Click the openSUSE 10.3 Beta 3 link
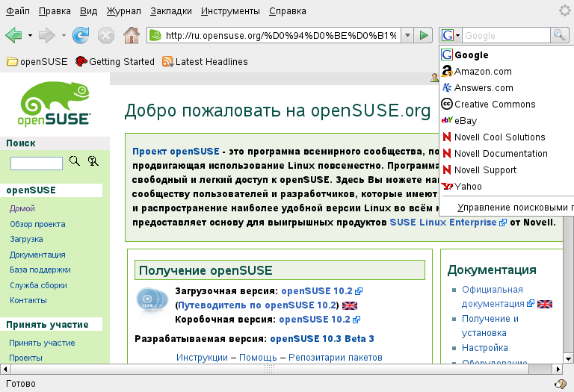The image size is (574, 392). [321, 338]
